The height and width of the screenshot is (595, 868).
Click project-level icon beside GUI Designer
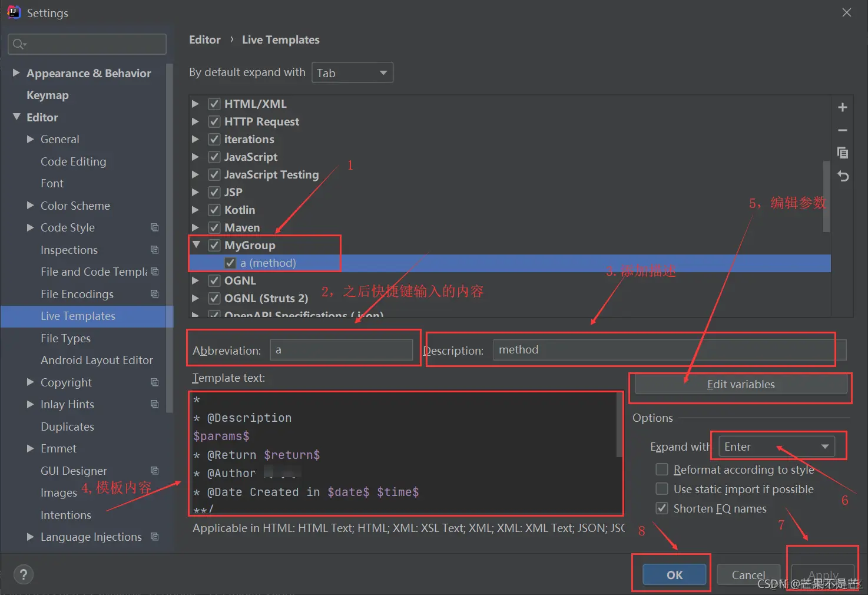coord(154,471)
